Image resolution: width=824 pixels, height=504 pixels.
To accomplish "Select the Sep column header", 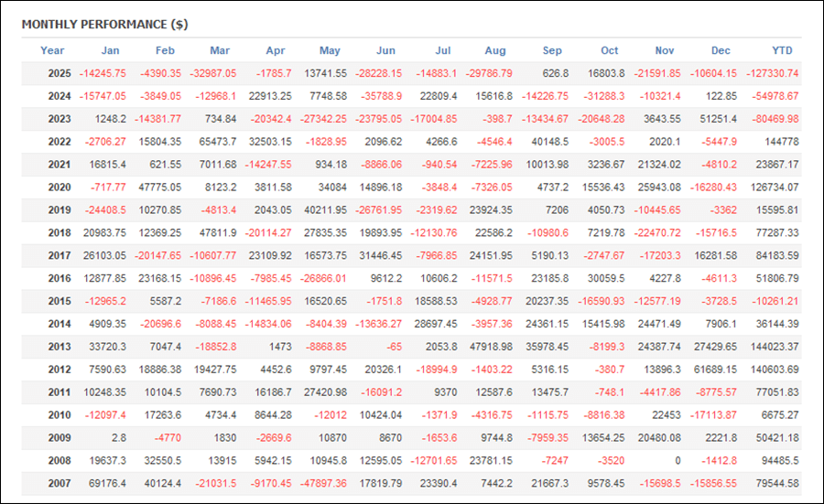I will point(552,50).
